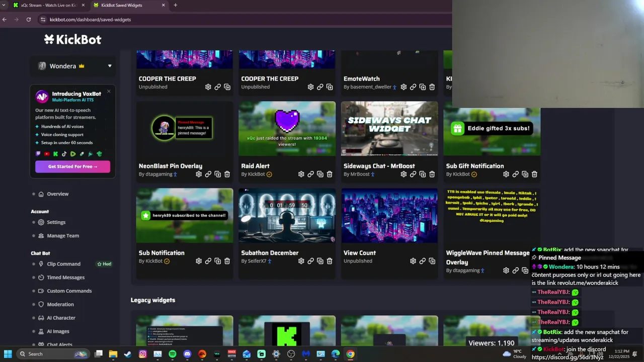Open settings gear for NeonBlast Pin Overlay
This screenshot has width=644, height=362.
click(x=199, y=174)
